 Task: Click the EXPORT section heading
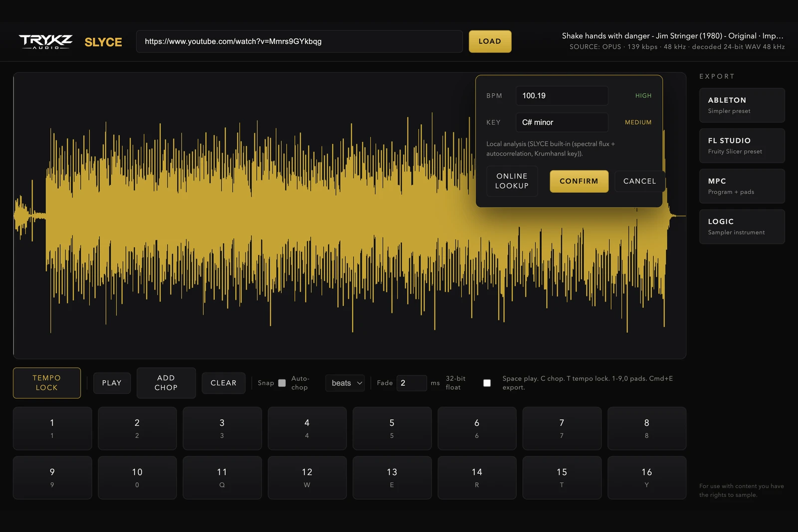[717, 76]
